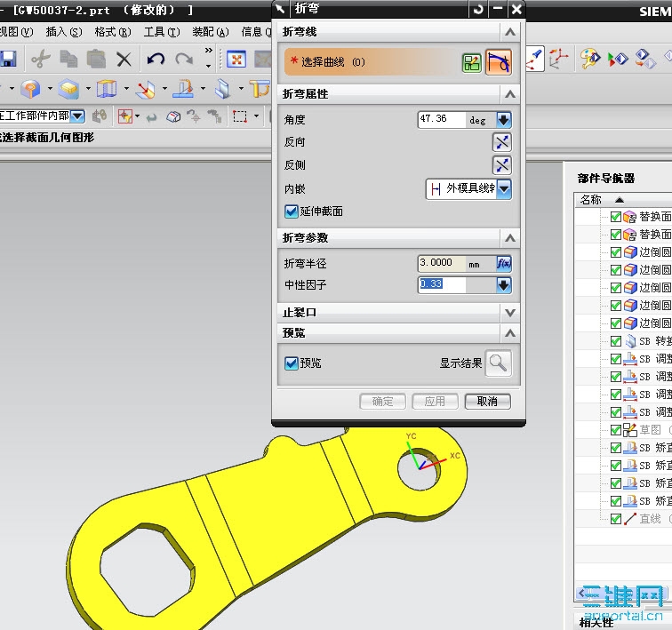This screenshot has height=630, width=672.
Task: Click the 应用 button
Action: point(435,402)
